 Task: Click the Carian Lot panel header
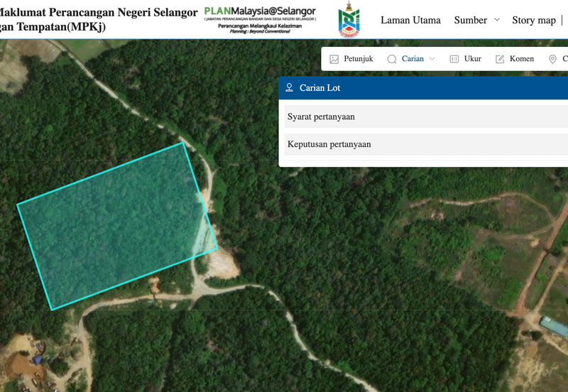[426, 88]
